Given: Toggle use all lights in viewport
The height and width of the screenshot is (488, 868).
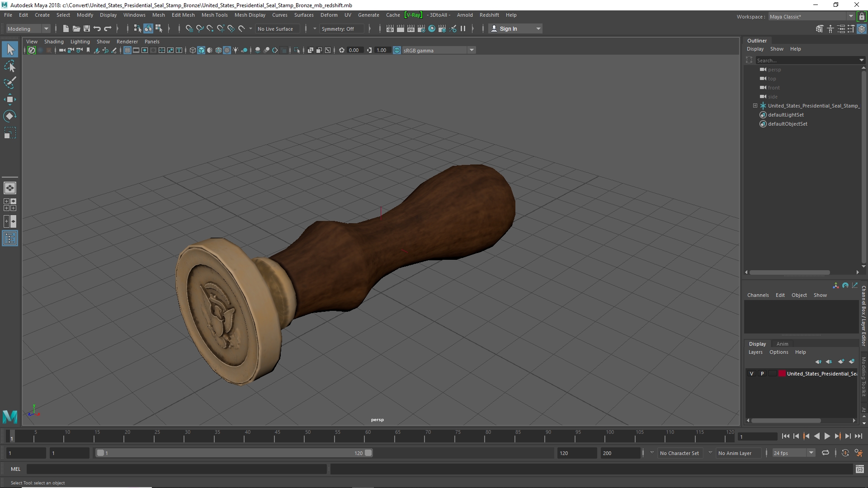Looking at the screenshot, I should [x=236, y=50].
